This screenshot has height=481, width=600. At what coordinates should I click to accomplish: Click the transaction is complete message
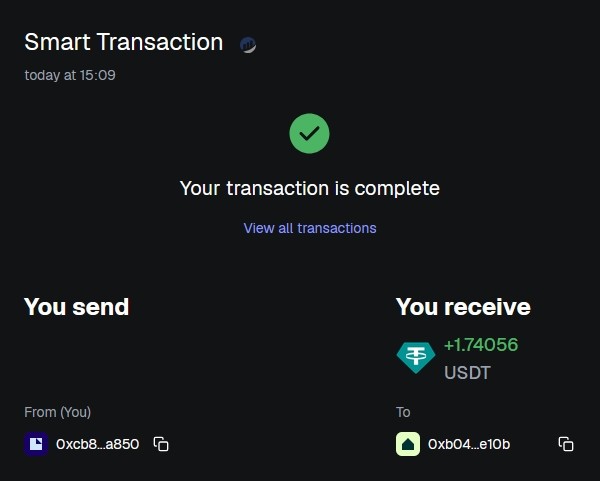point(309,188)
